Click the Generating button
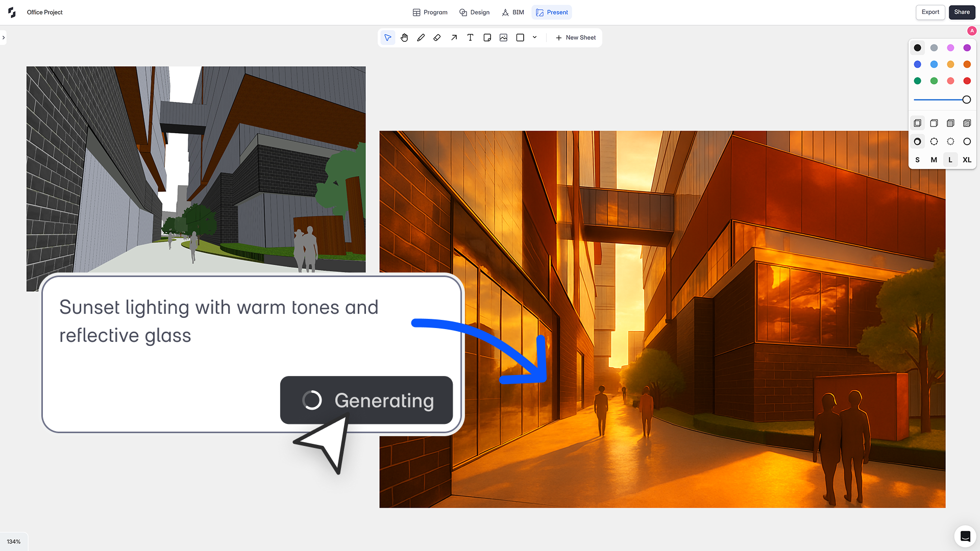Image resolution: width=980 pixels, height=551 pixels. pos(366,400)
